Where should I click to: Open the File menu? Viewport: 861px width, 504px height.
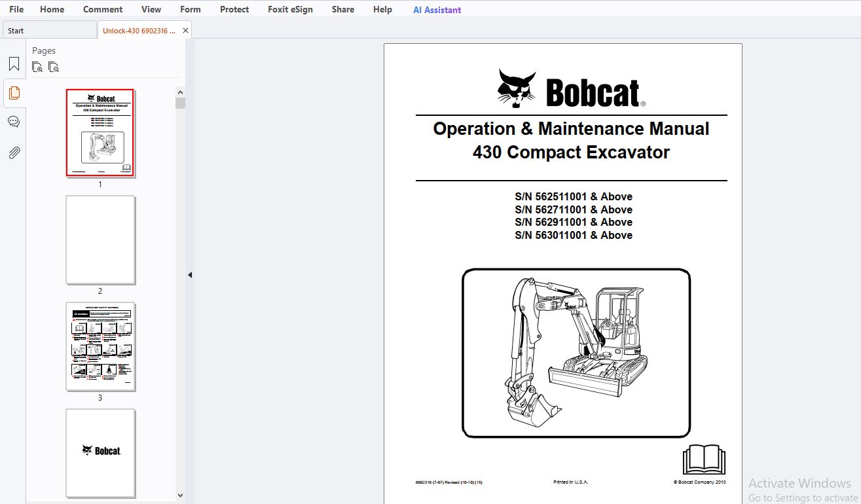click(16, 9)
